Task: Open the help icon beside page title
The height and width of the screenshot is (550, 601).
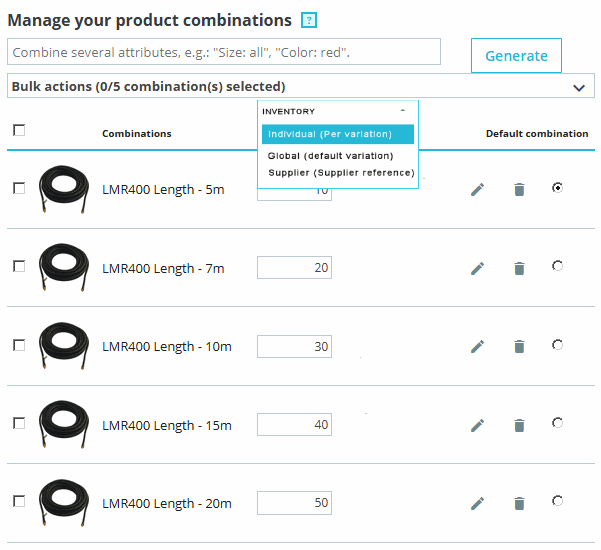Action: pyautogui.click(x=309, y=21)
